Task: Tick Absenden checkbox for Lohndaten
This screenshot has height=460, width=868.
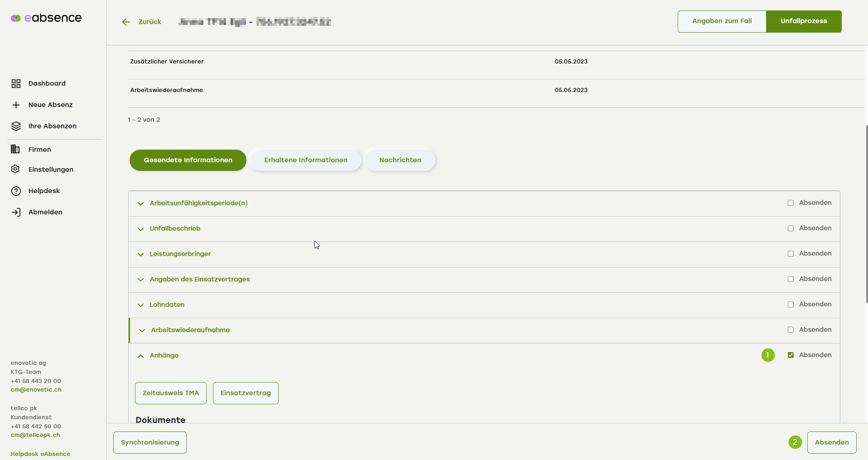Action: tap(791, 305)
